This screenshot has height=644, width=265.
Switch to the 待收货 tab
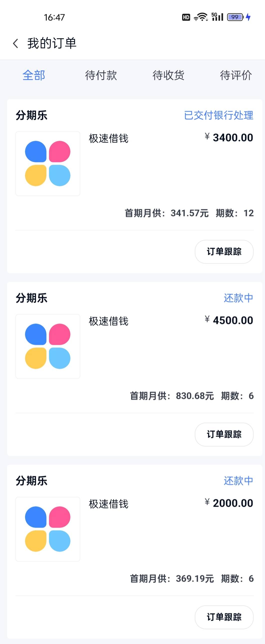pos(168,75)
